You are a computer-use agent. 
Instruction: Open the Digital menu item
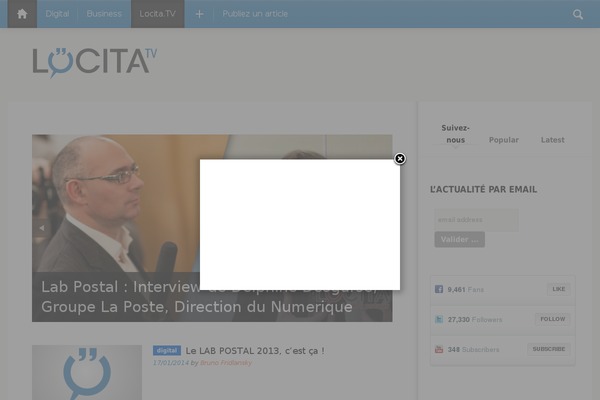pos(57,14)
